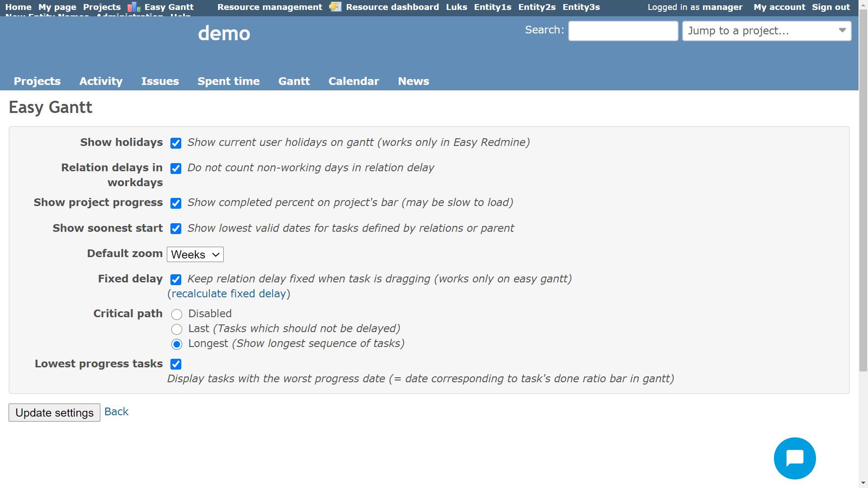Uncheck the Show holidays checkbox
This screenshot has width=868, height=488.
point(176,143)
